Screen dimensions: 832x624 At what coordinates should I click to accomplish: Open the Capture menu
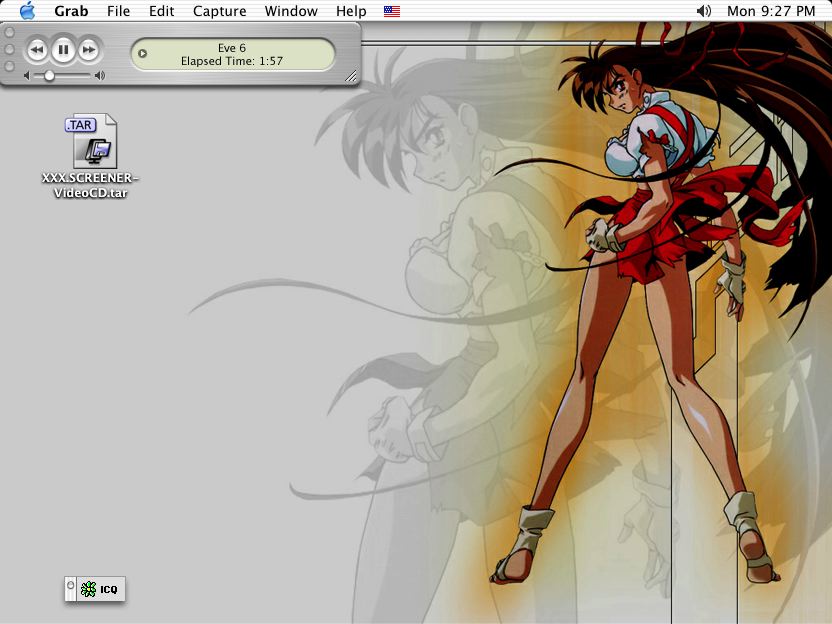pos(219,11)
